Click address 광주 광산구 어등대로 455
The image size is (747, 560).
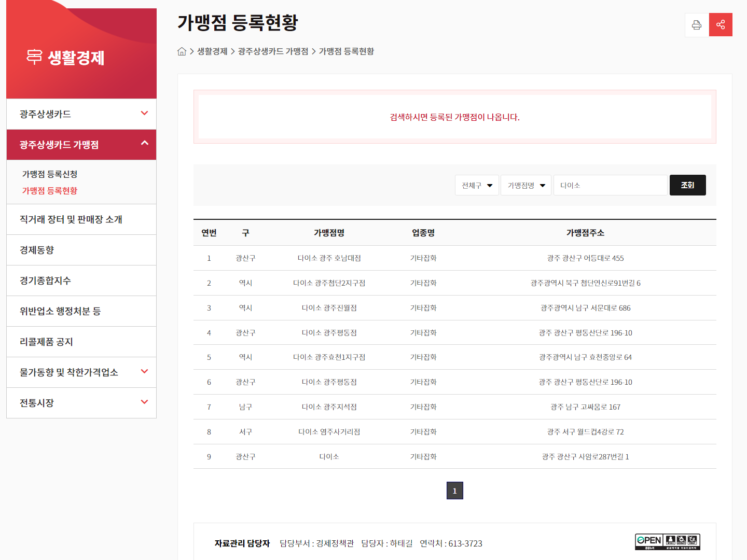coord(586,258)
